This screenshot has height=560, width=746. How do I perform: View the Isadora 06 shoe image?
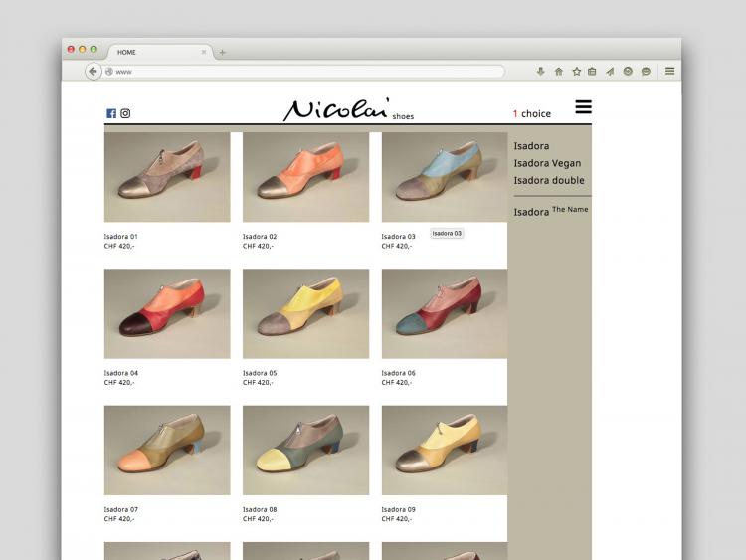coord(445,313)
